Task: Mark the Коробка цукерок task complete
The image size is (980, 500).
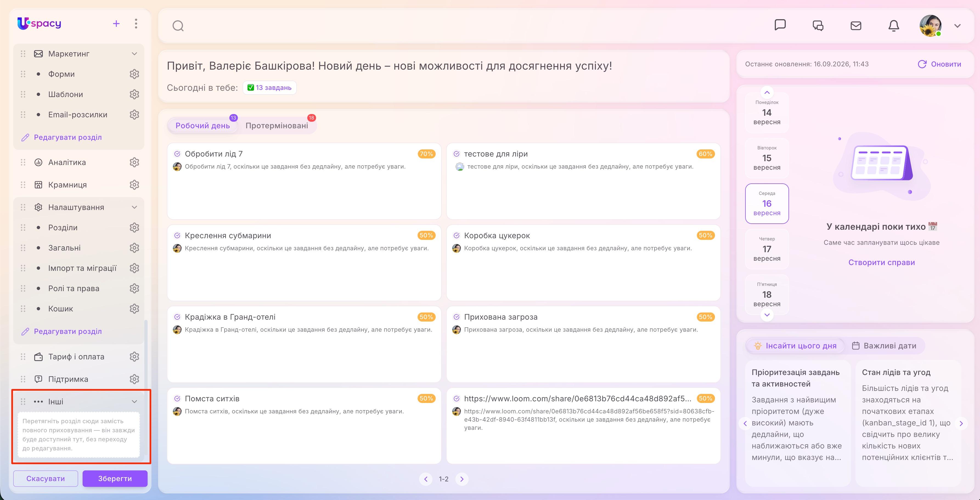Action: click(x=457, y=235)
